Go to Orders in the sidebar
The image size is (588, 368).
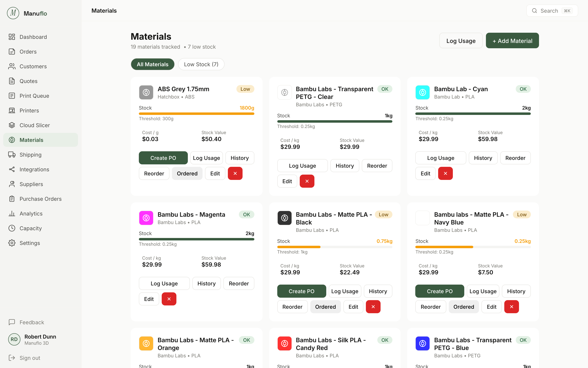[41, 52]
